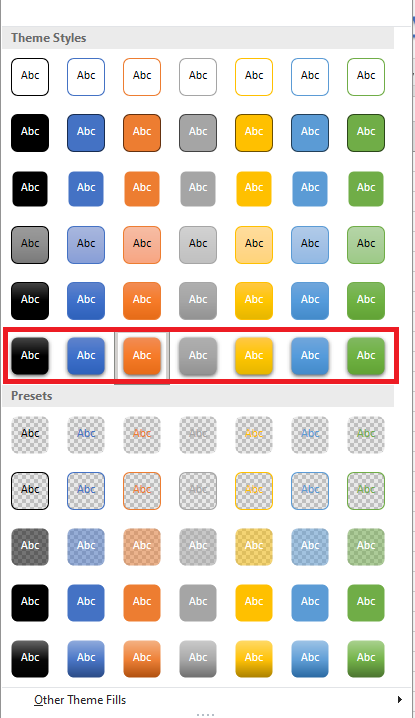Pick the black shadowed style in the red-boxed row
This screenshot has height=718, width=415.
[x=30, y=357]
